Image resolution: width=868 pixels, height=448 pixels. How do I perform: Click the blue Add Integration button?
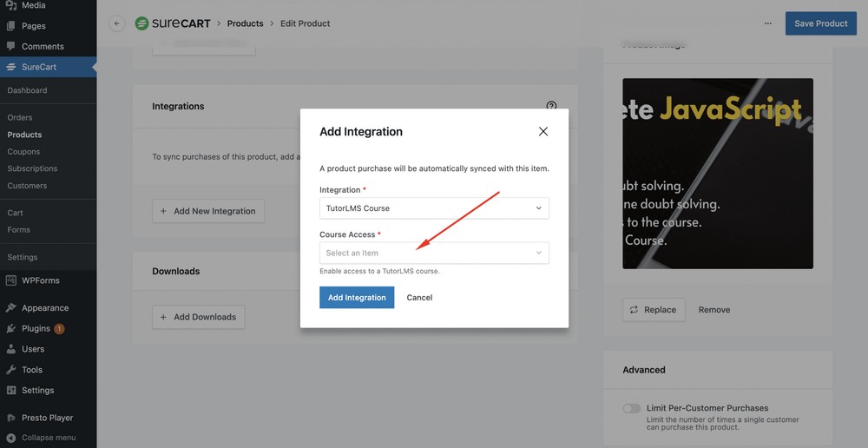click(x=357, y=298)
